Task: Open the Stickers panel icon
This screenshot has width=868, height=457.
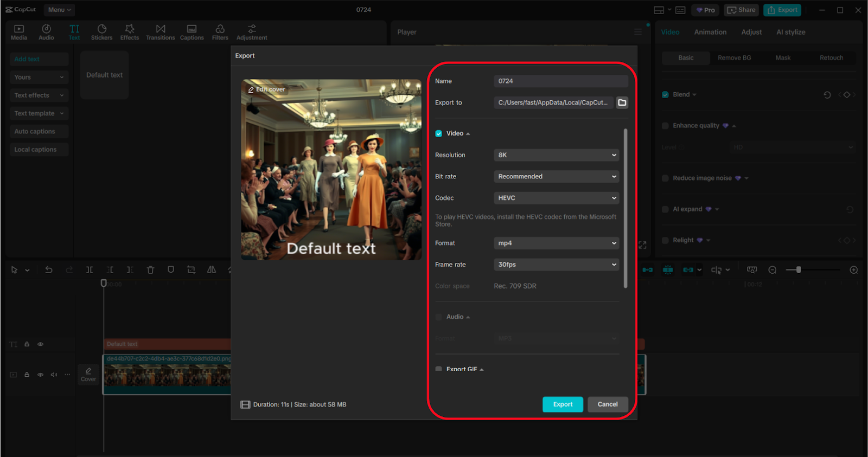Action: pos(101,32)
